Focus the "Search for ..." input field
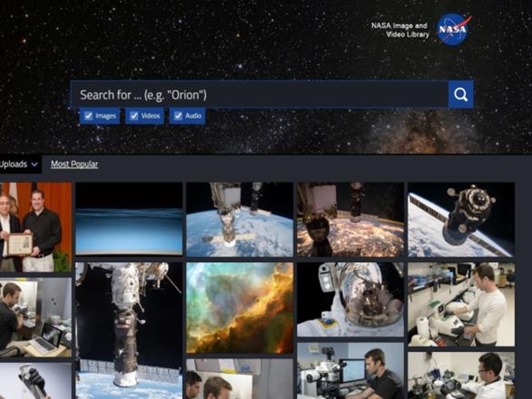The image size is (532, 399). pyautogui.click(x=259, y=95)
